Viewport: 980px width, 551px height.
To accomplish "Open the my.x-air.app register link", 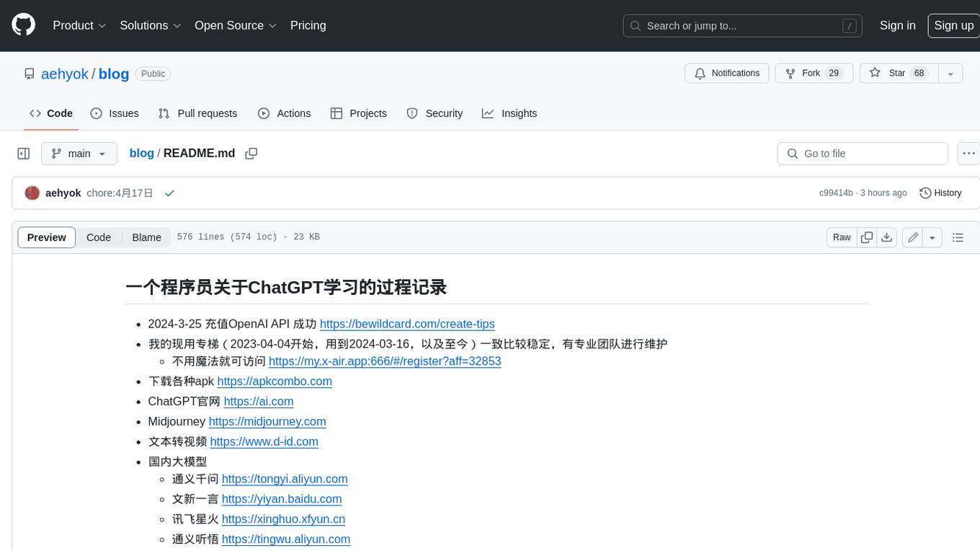I will [385, 361].
